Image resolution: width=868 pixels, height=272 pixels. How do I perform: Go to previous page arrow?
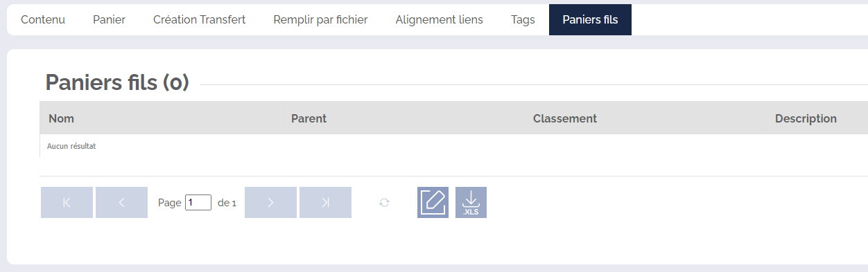click(x=121, y=202)
